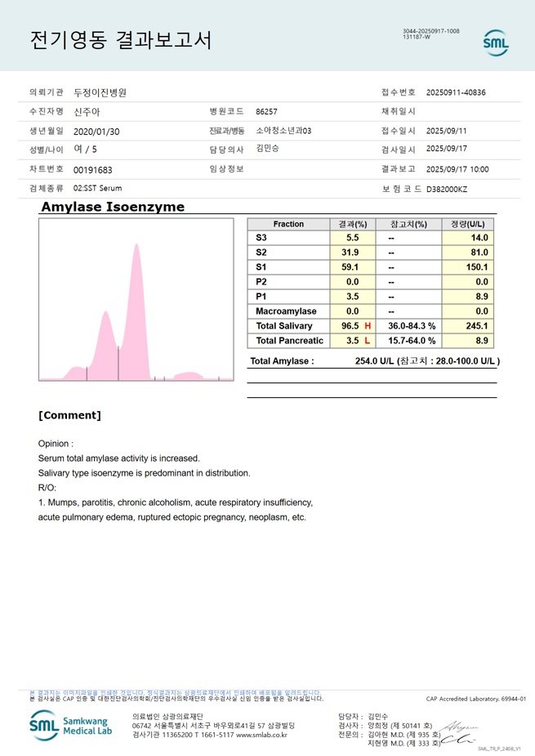Viewport: 535px width, 756px height.
Task: Select the line starting 'acute pulmonary edema'
Action: point(172,518)
